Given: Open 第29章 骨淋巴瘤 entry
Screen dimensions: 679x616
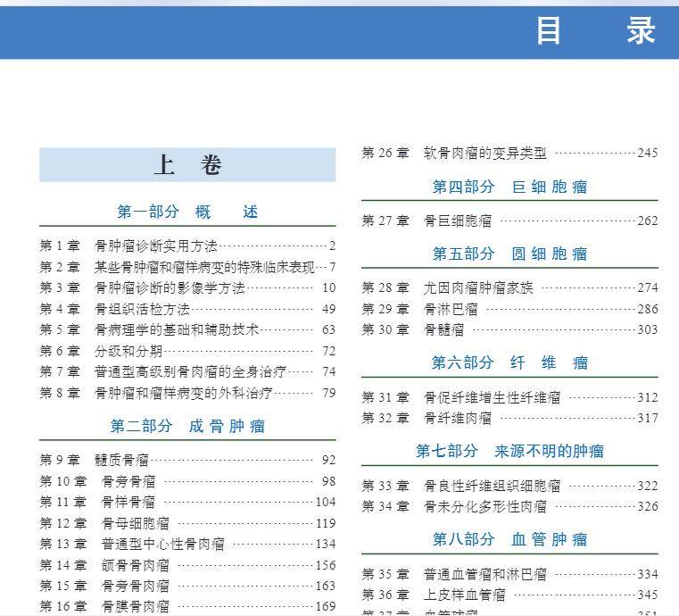Looking at the screenshot, I should 509,309.
